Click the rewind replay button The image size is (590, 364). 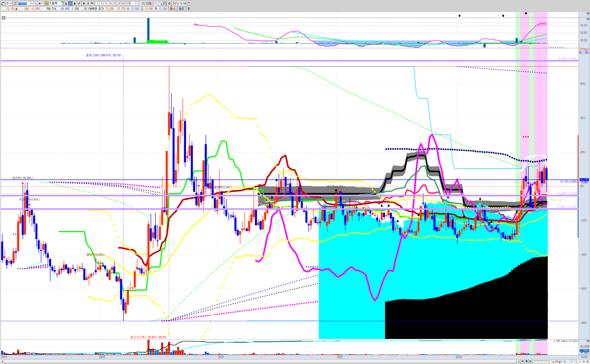click(x=522, y=361)
